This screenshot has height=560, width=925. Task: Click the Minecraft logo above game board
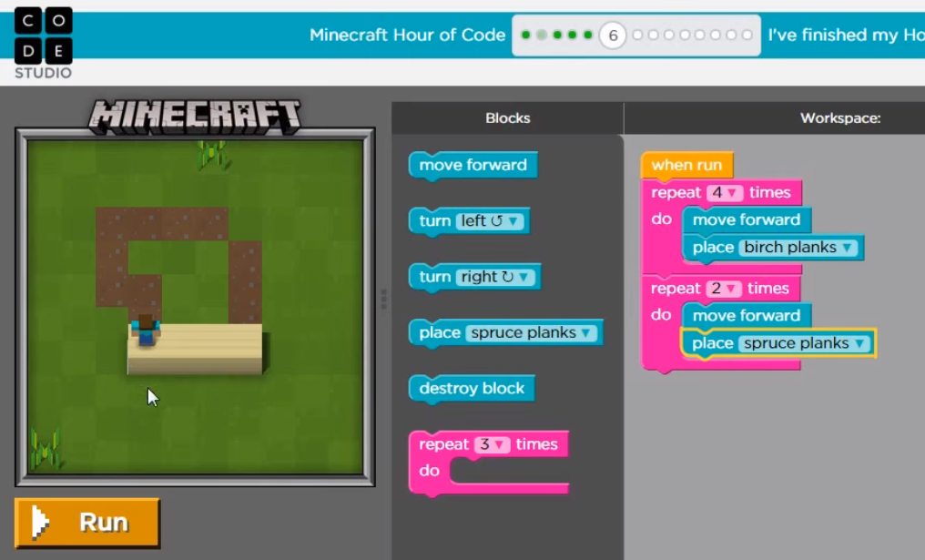[195, 116]
